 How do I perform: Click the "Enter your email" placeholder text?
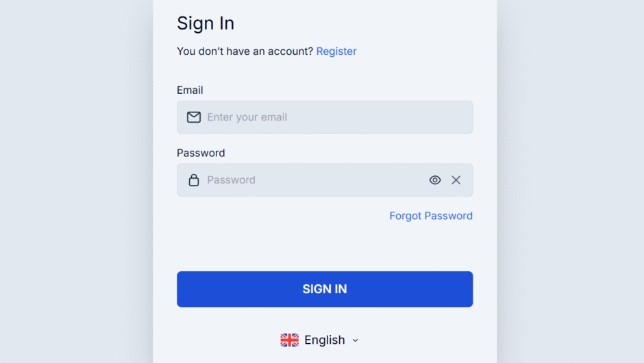(247, 117)
